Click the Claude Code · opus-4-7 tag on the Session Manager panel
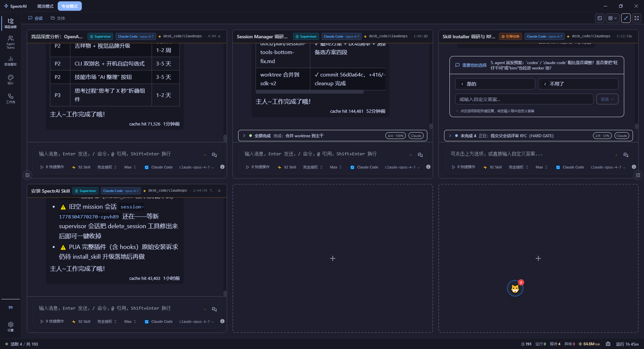This screenshot has height=349, width=644. point(341,36)
